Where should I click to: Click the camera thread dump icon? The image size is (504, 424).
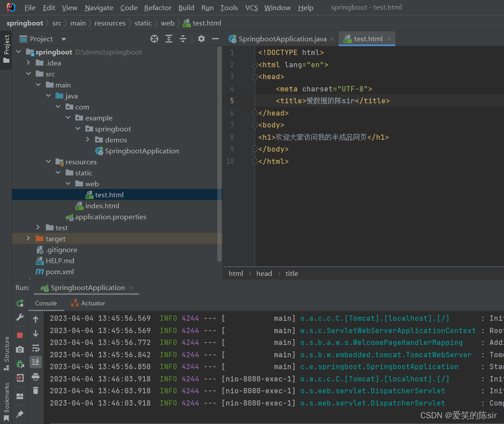[20, 349]
